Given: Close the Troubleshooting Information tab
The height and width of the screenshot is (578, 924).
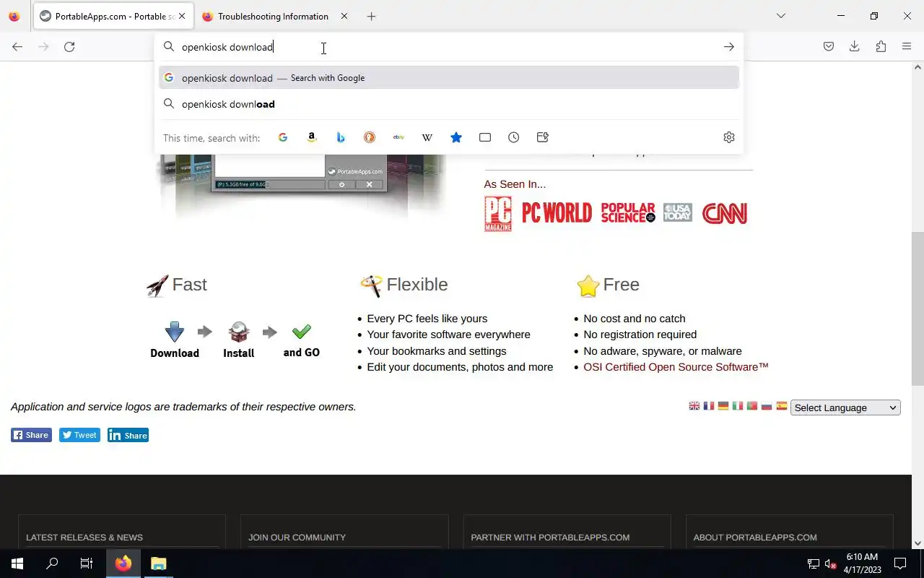Looking at the screenshot, I should (344, 16).
